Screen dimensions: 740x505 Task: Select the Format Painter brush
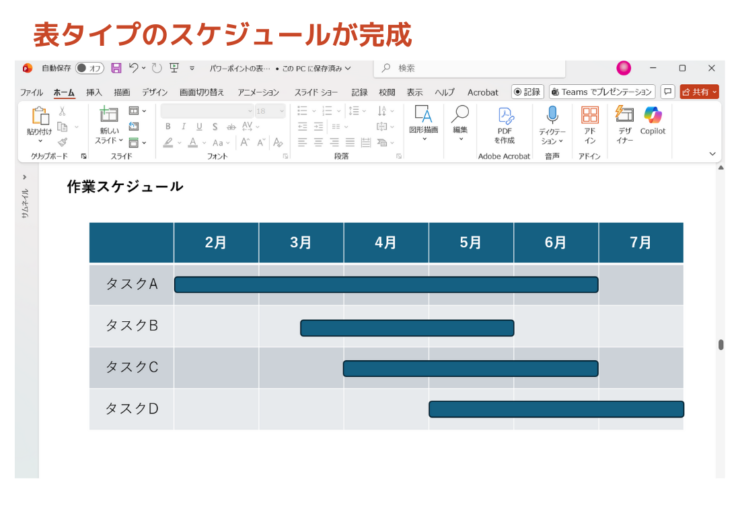(x=62, y=142)
